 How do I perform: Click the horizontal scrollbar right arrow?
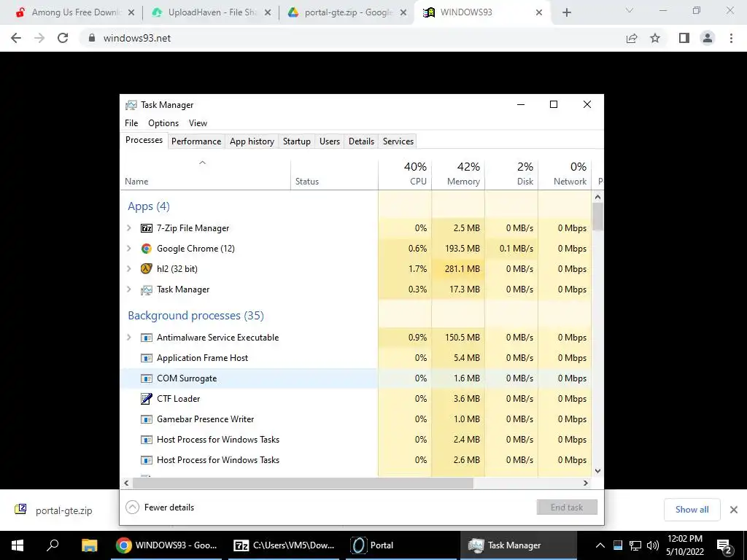tap(586, 483)
